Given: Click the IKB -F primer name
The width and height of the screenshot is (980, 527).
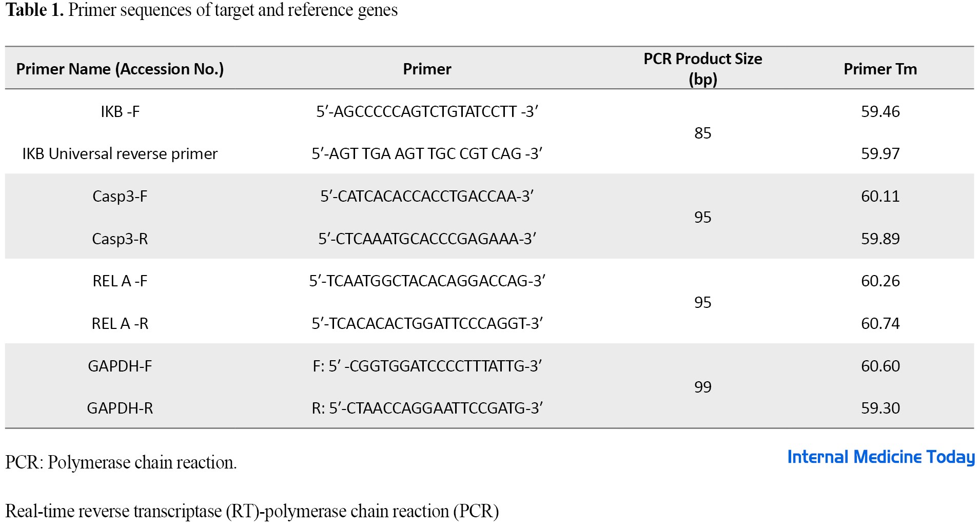Looking at the screenshot, I should tap(120, 111).
